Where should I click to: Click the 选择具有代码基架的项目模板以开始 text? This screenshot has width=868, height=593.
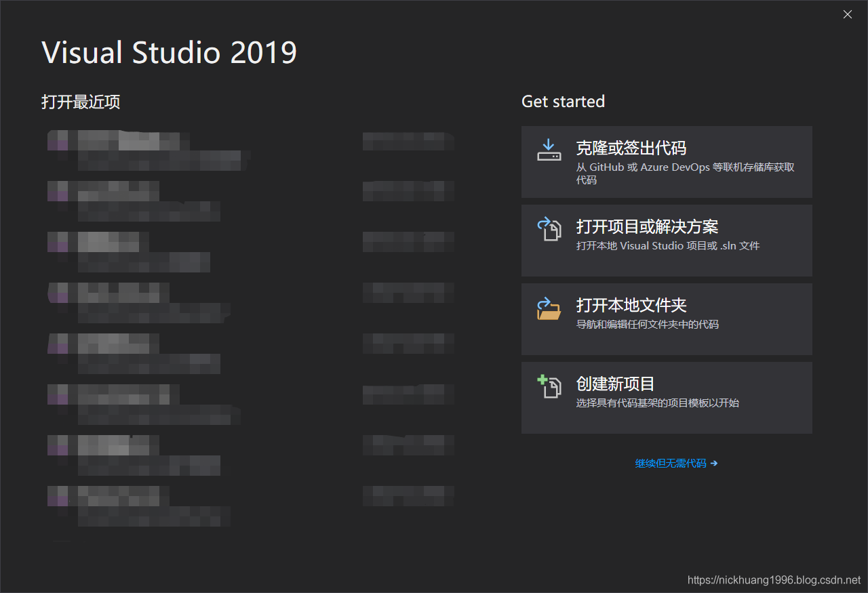click(x=658, y=403)
